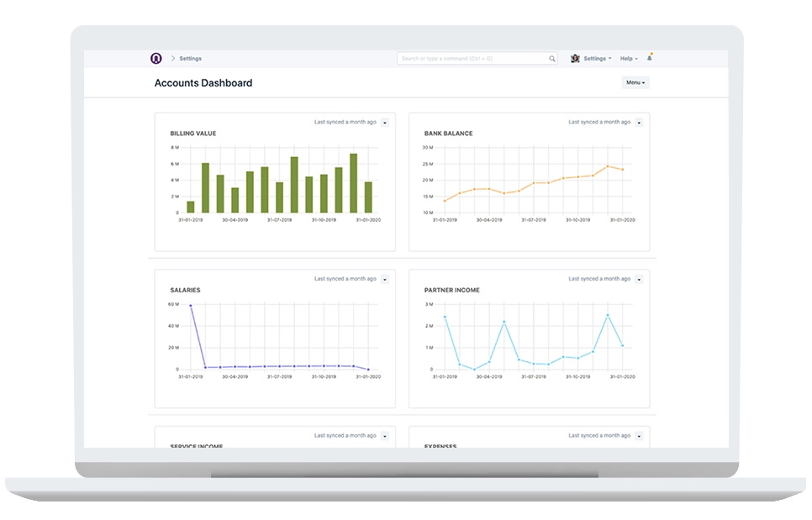Expand Partner Income chart options dropdown

tap(639, 279)
